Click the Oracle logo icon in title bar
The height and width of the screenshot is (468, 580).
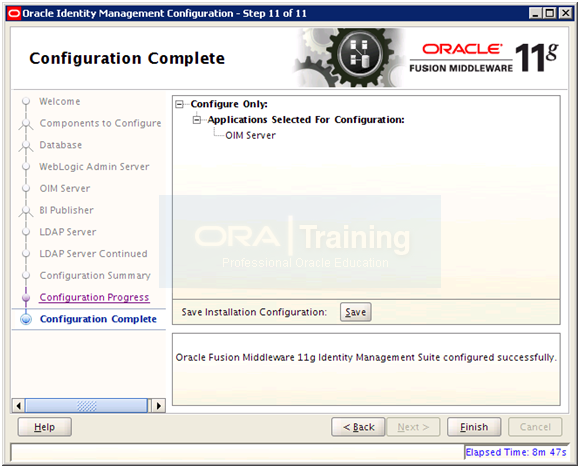[x=14, y=14]
